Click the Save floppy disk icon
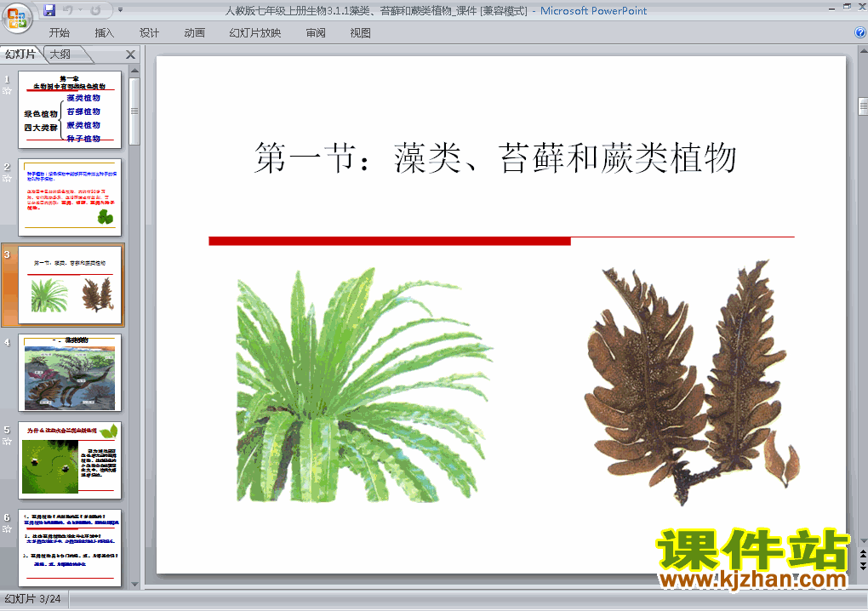Screen dimensions: 868x611 click(49, 10)
